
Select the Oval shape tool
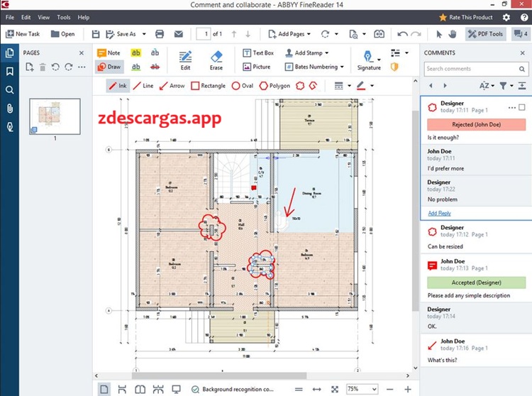click(243, 86)
